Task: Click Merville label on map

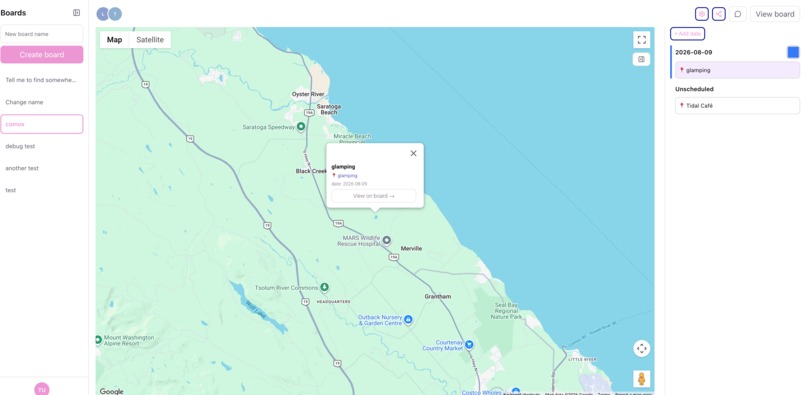Action: click(411, 248)
